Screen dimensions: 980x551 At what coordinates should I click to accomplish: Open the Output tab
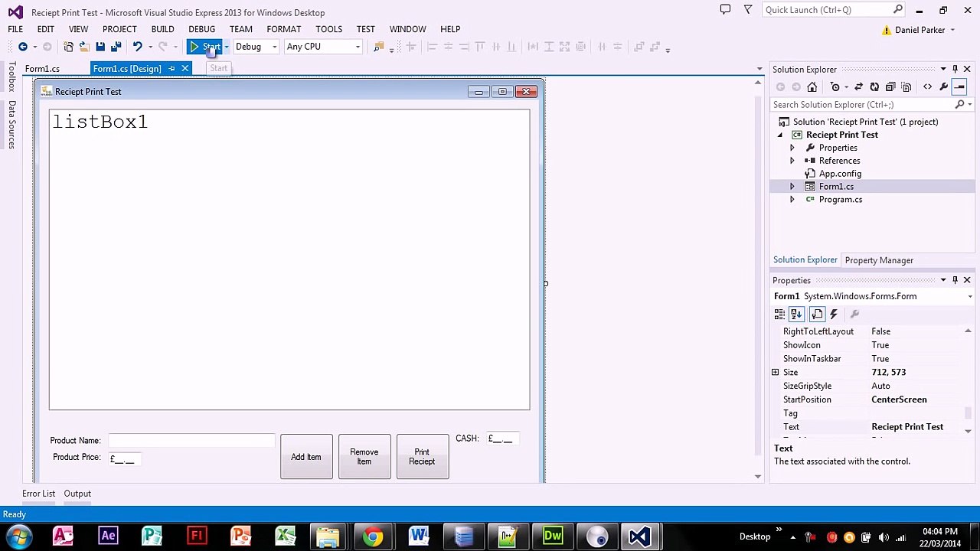click(x=77, y=494)
